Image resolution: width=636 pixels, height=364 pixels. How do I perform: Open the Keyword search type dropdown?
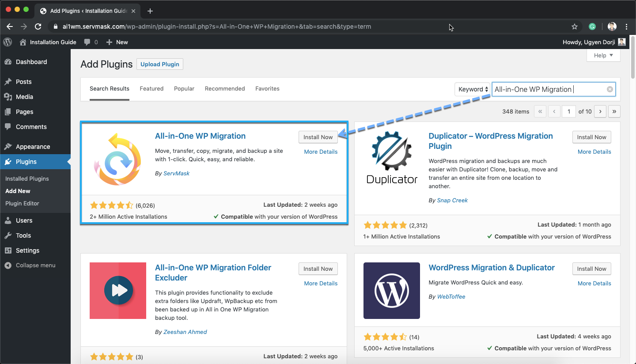472,89
